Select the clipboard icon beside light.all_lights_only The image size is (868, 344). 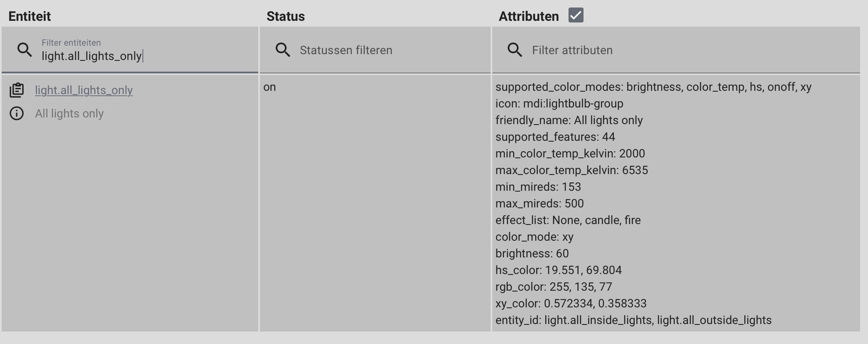click(x=17, y=89)
